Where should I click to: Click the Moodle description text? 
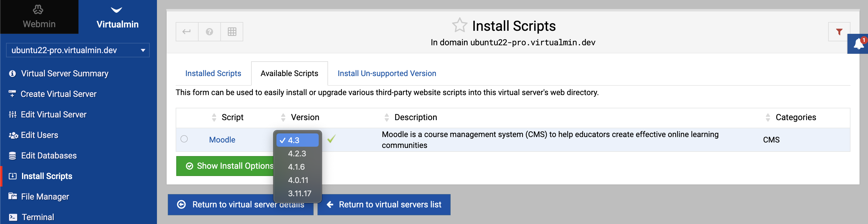(x=550, y=140)
